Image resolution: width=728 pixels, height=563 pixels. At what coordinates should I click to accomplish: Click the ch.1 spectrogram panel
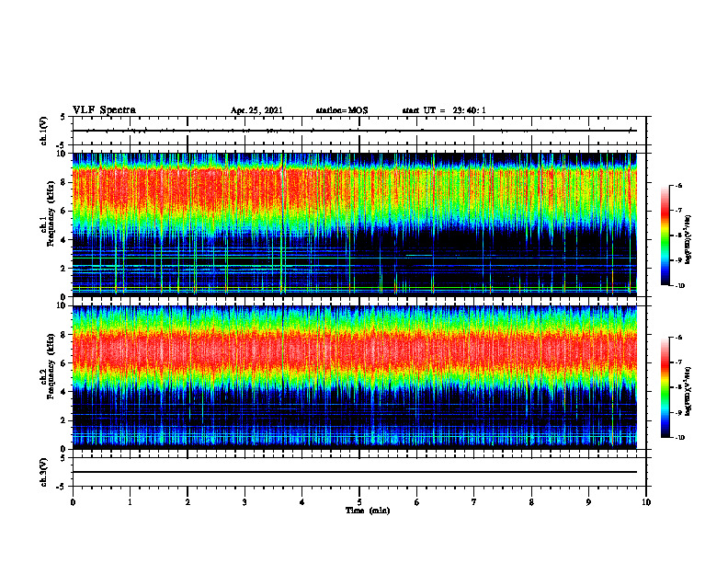tap(355, 224)
